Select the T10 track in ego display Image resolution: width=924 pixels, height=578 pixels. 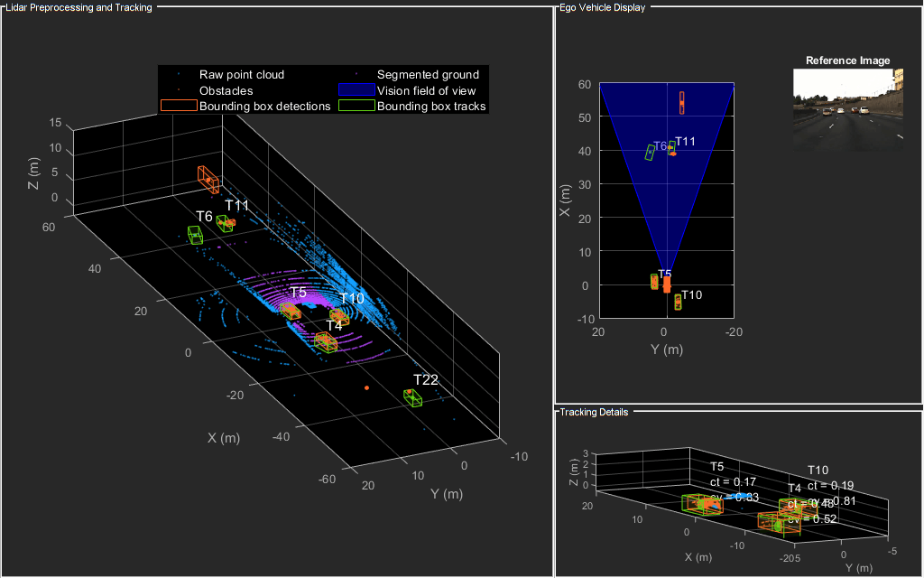click(678, 302)
